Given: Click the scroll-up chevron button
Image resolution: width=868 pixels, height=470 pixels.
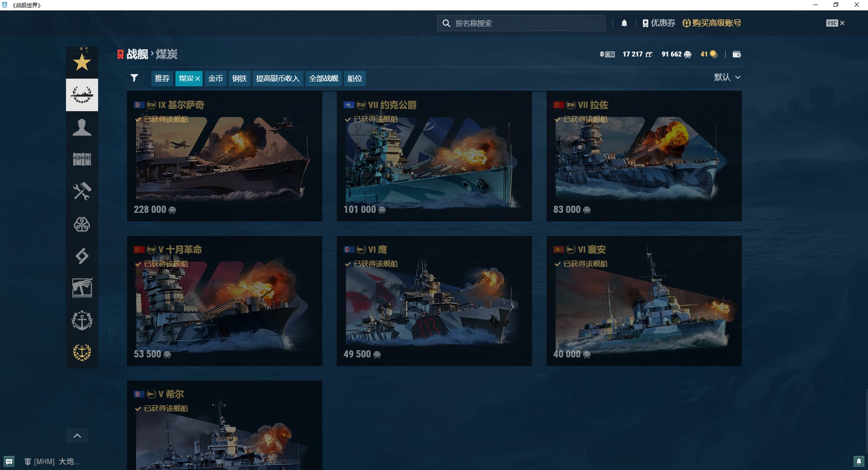Looking at the screenshot, I should [x=77, y=436].
